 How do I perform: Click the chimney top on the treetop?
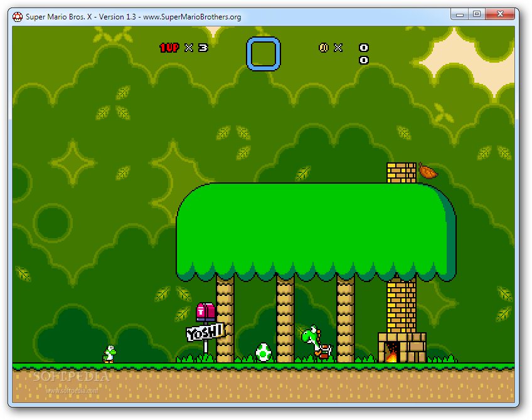402,173
